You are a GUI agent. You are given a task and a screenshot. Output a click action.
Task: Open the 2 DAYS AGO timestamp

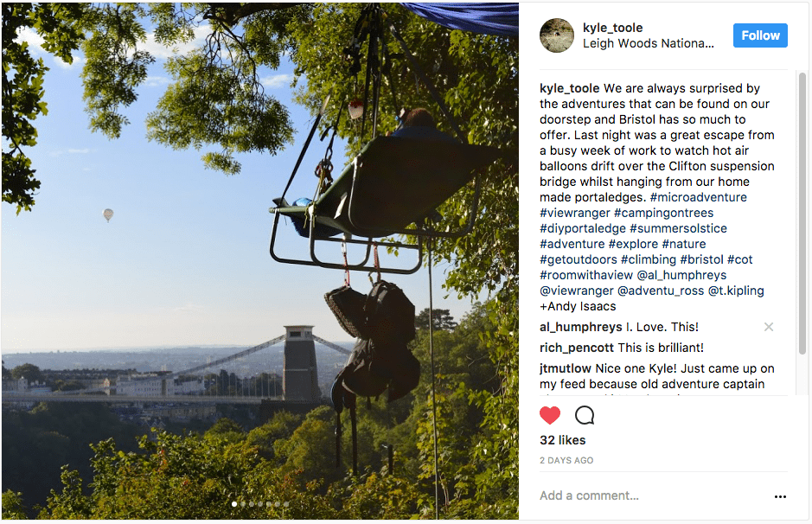point(566,461)
